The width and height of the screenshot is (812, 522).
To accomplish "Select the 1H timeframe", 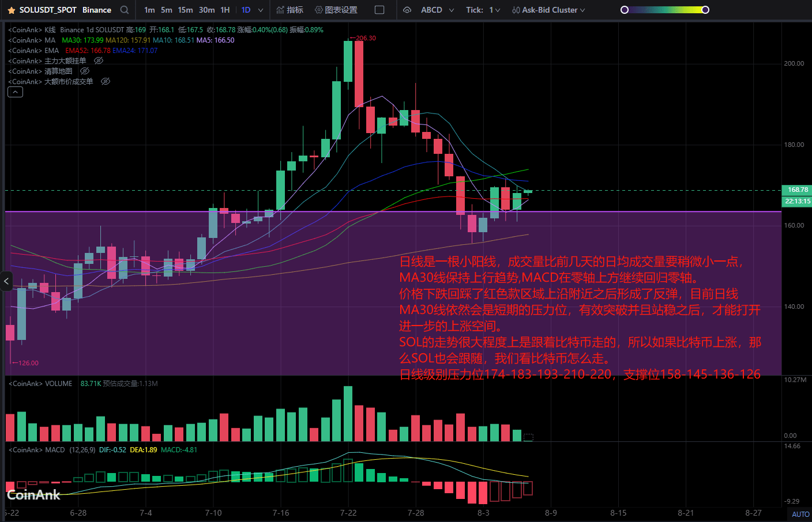I will 225,10.
